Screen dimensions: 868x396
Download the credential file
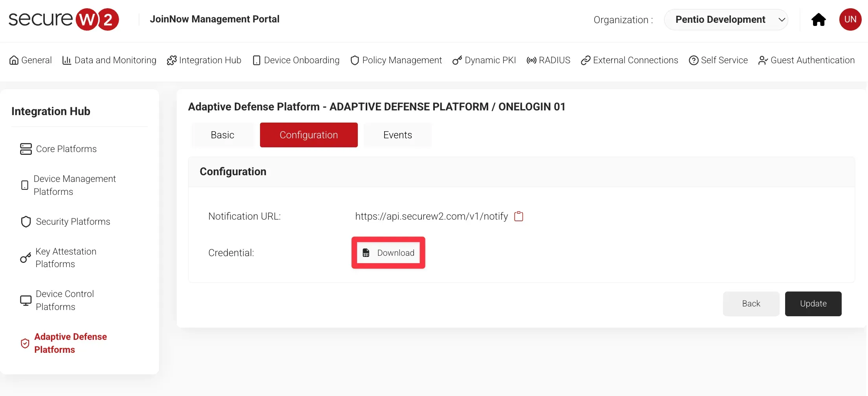(x=388, y=253)
